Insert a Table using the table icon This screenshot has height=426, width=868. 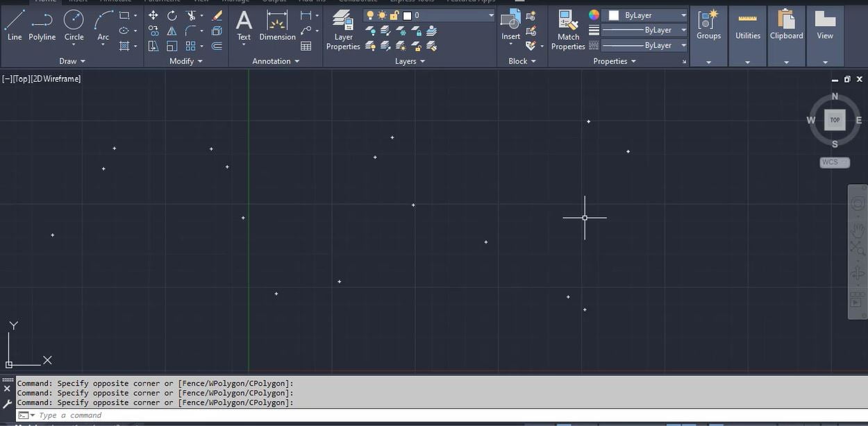coord(306,46)
